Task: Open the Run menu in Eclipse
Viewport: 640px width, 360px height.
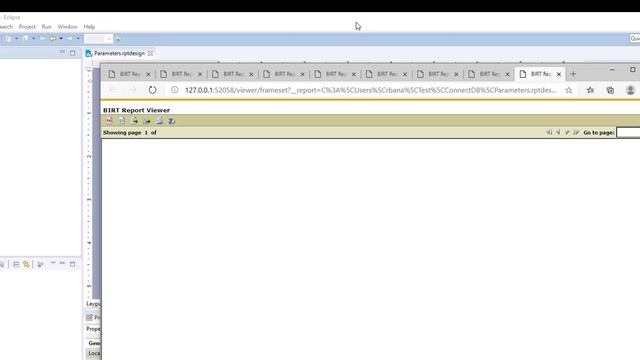Action: point(47,27)
